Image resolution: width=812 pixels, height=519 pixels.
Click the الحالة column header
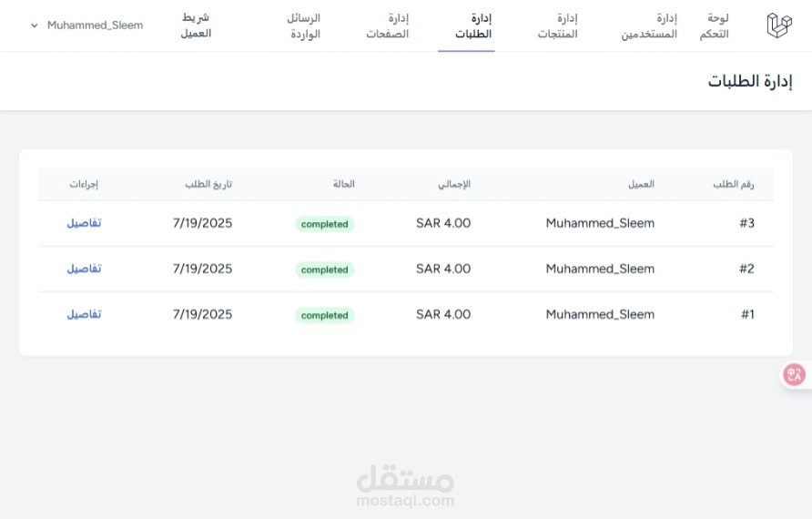(x=344, y=185)
